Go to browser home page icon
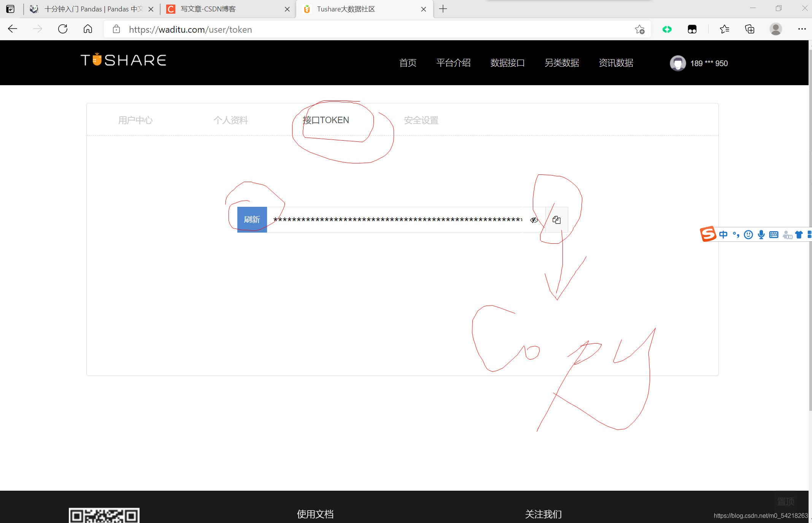 [x=88, y=29]
